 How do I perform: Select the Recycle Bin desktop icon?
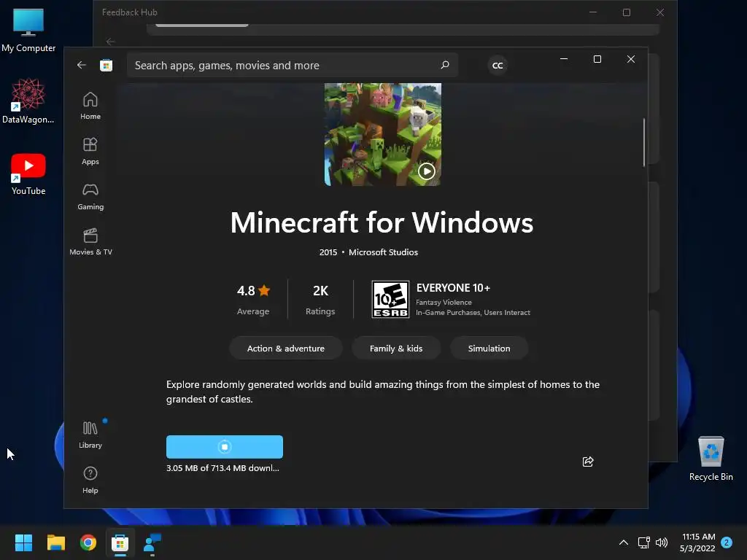(x=711, y=459)
